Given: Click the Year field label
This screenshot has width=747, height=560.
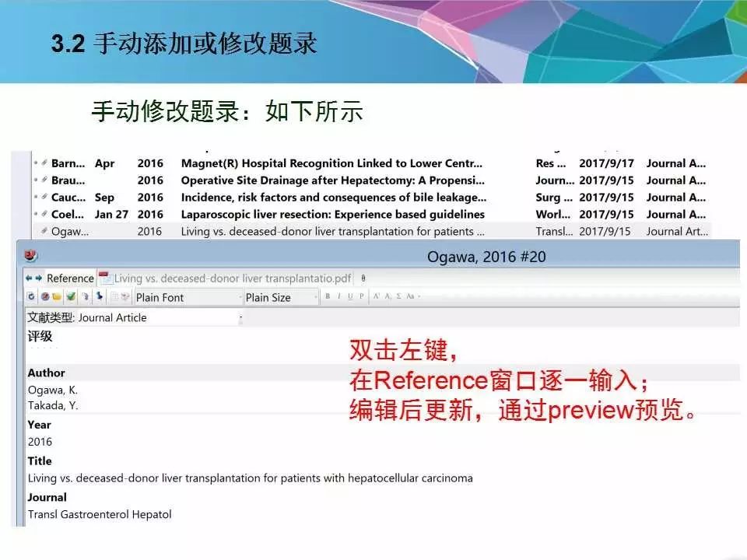Looking at the screenshot, I should pyautogui.click(x=39, y=425).
